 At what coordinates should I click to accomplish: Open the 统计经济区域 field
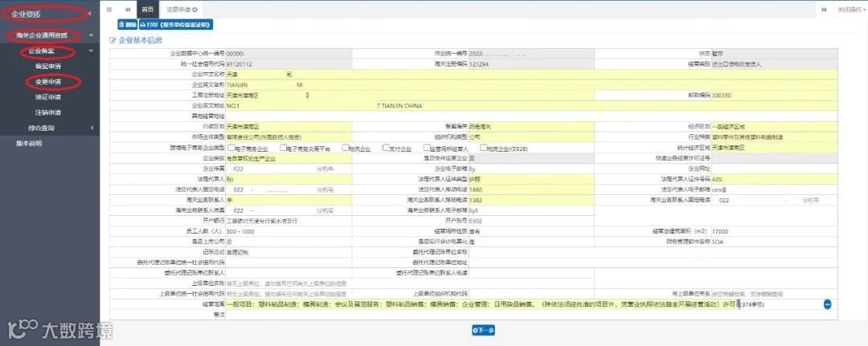click(x=774, y=148)
